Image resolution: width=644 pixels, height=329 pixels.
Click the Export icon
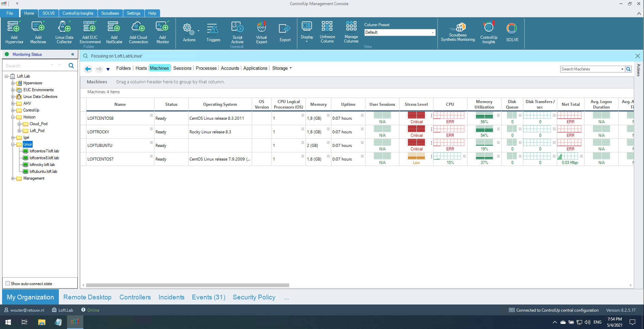pyautogui.click(x=285, y=32)
